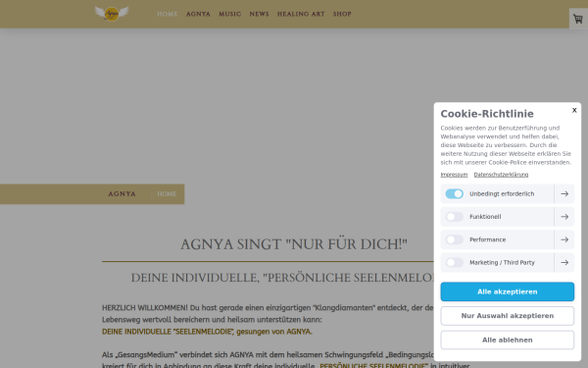Click the PERSÖNLICHE SEELENMELODIE highlighted link
The image size is (588, 368).
(x=373, y=365)
